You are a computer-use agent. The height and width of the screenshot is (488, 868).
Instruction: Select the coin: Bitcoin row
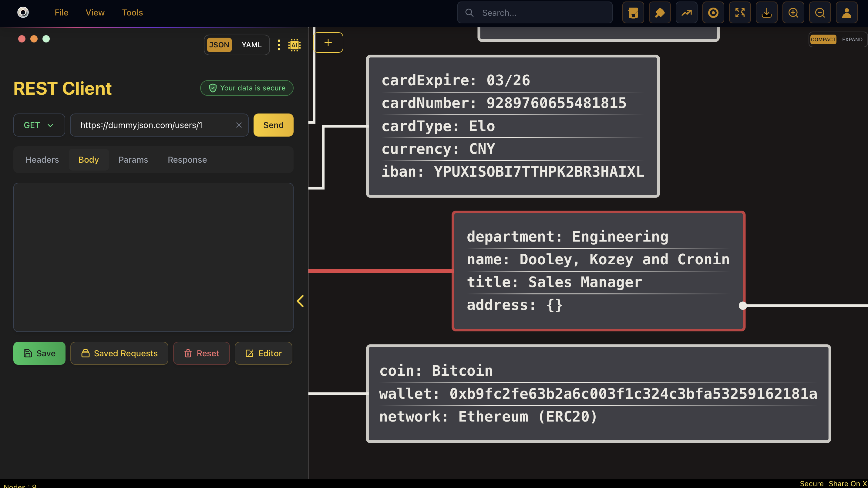point(598,371)
